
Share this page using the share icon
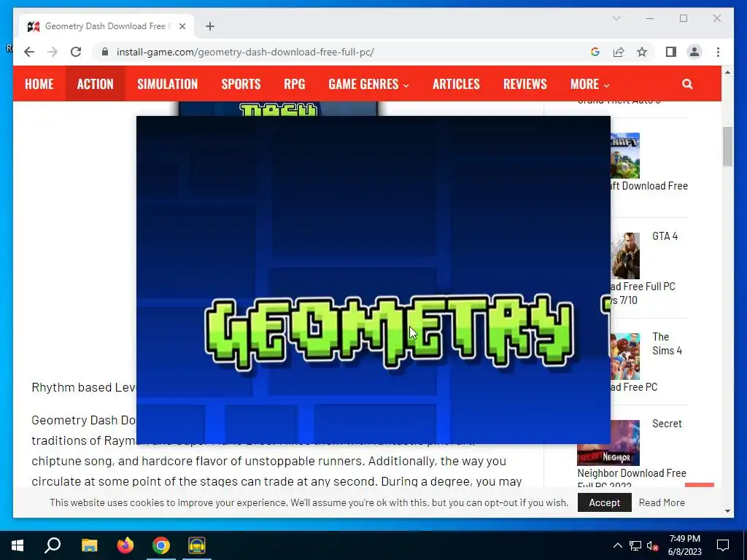coord(619,52)
